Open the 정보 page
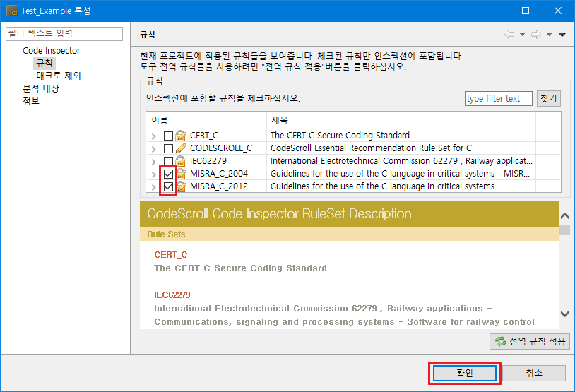 [31, 101]
